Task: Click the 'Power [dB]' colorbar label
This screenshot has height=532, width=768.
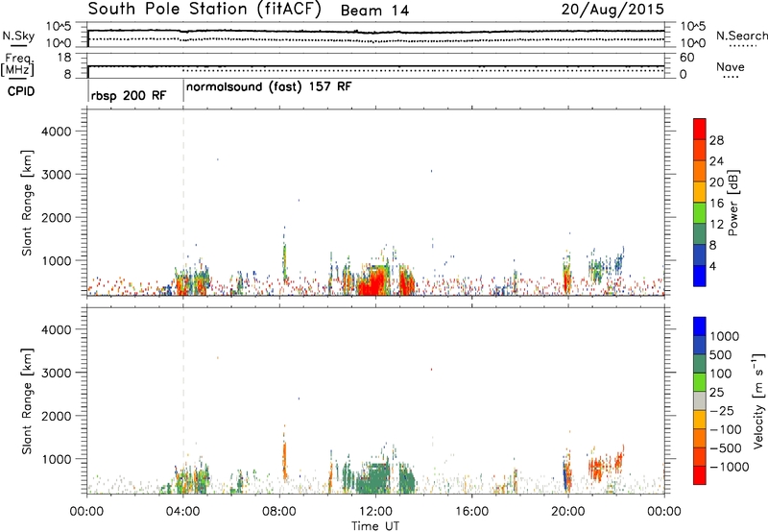Action: [x=732, y=203]
